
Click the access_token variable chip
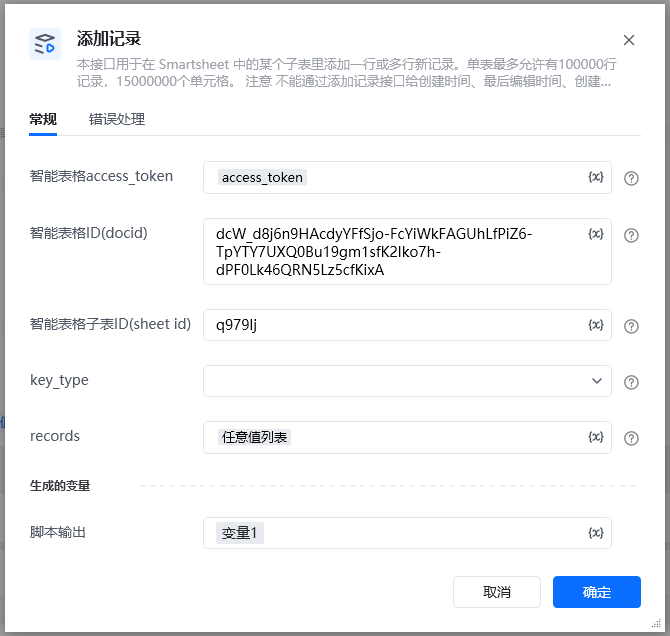(x=262, y=177)
